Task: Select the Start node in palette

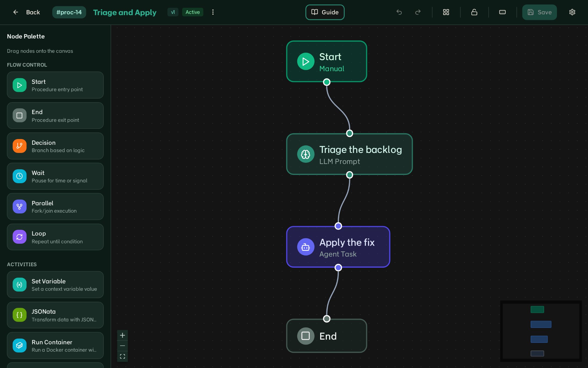Action: point(55,85)
